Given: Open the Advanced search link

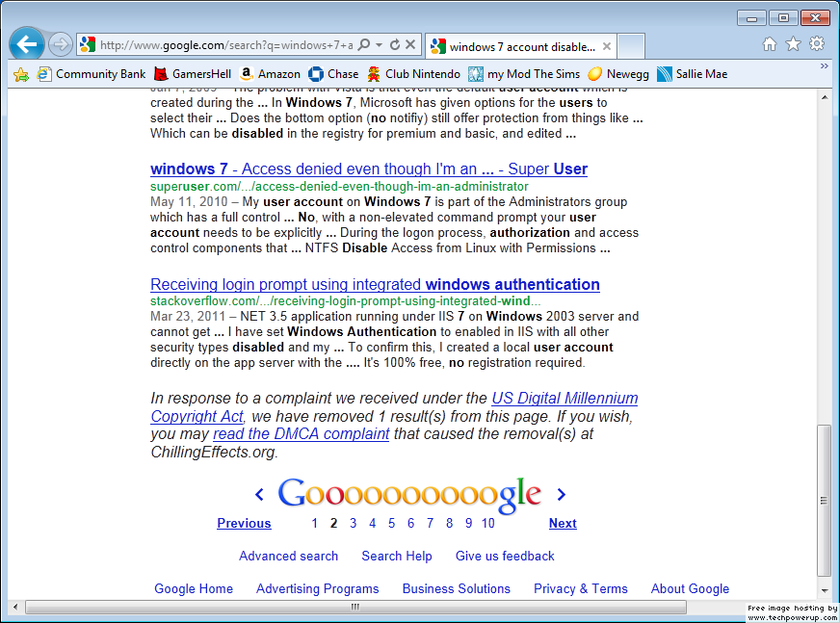Looking at the screenshot, I should click(288, 556).
